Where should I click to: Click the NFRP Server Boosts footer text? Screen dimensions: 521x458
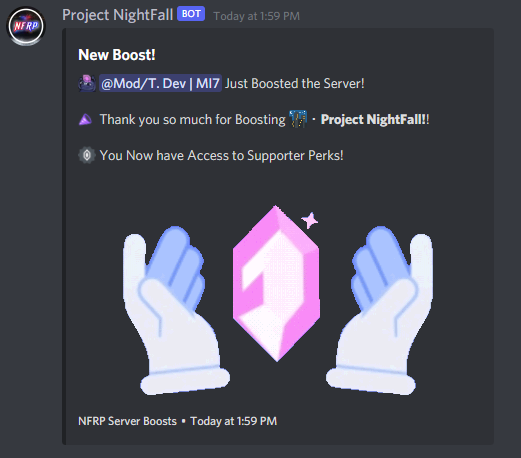(x=127, y=421)
